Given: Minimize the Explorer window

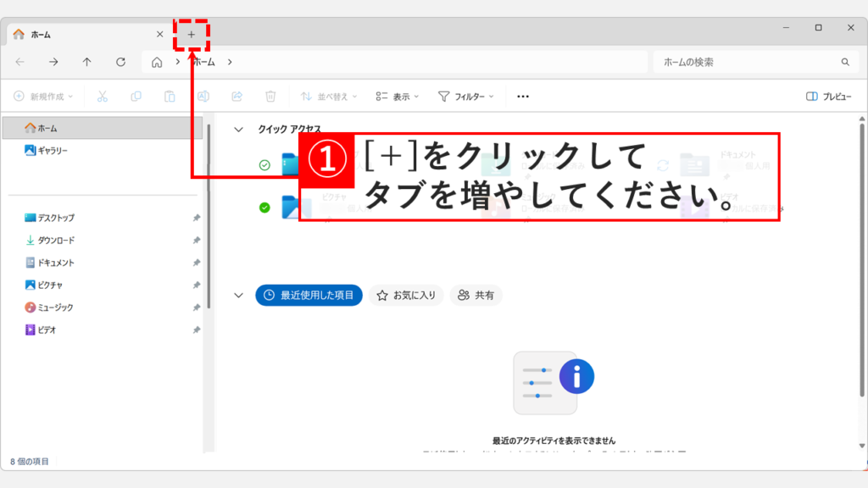Looking at the screenshot, I should pos(786,28).
